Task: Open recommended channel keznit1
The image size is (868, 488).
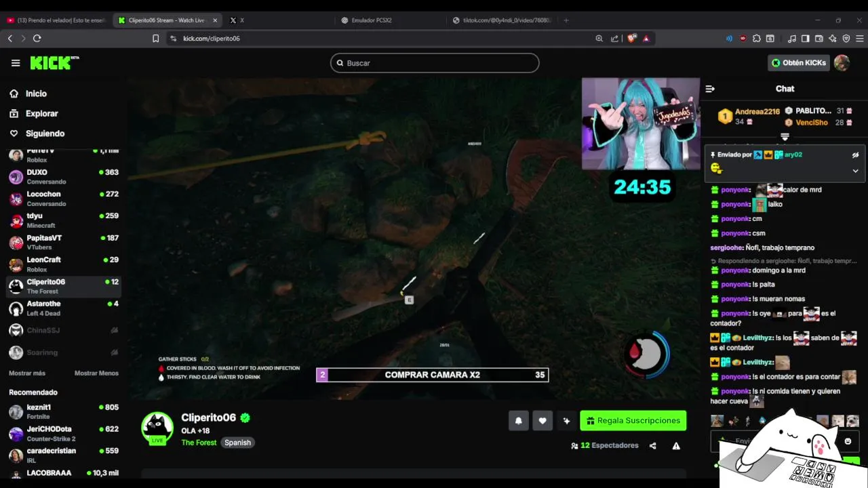Action: click(x=64, y=411)
